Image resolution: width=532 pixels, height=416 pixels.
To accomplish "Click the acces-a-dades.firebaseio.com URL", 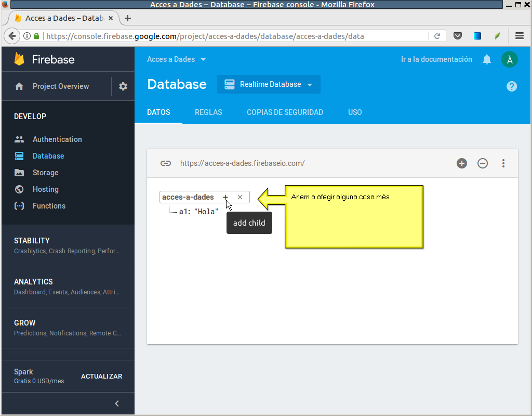I will coord(242,163).
